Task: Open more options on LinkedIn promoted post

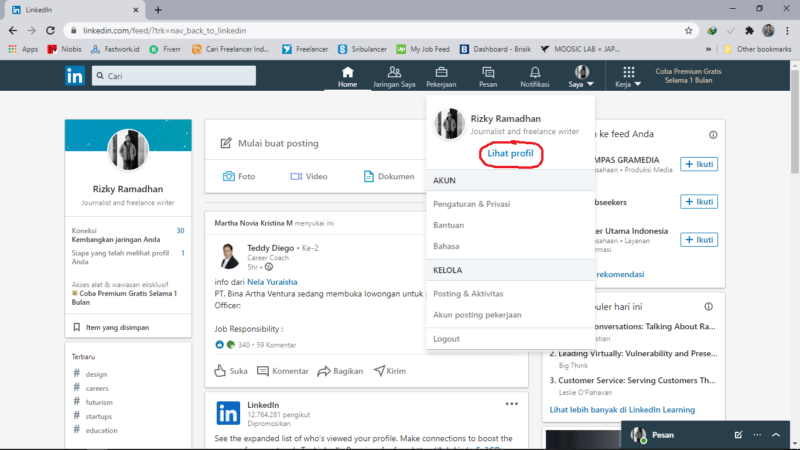Action: 512,404
